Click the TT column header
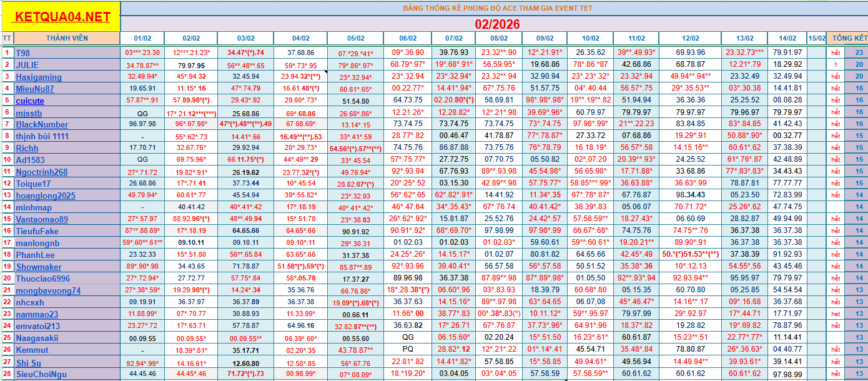This screenshot has width=868, height=381. [x=7, y=38]
